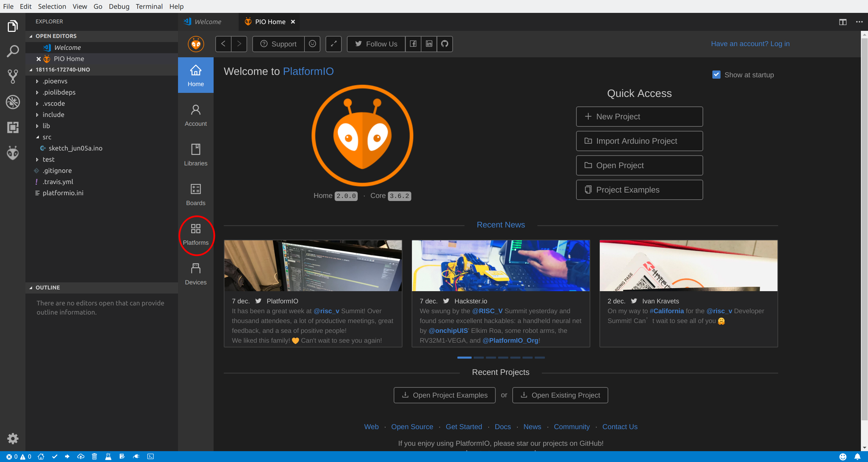Open Source Control view in activity bar
This screenshot has width=868, height=462.
coord(13,77)
